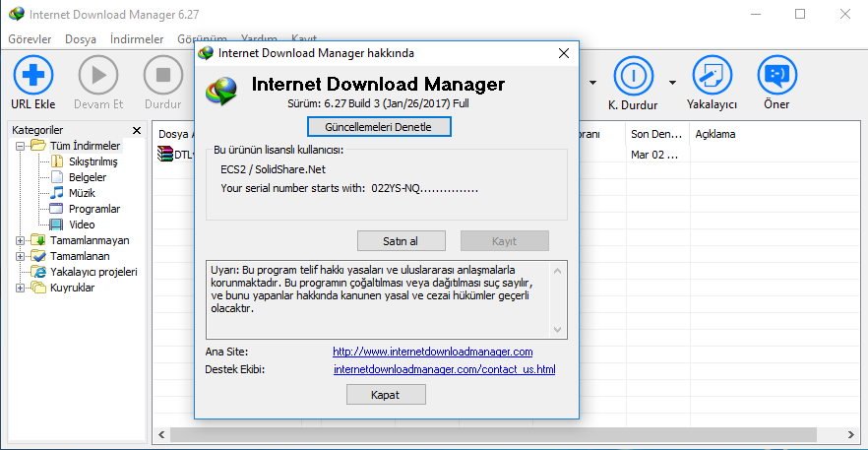This screenshot has height=450, width=868.
Task: Open the Dosya menu
Action: point(81,39)
